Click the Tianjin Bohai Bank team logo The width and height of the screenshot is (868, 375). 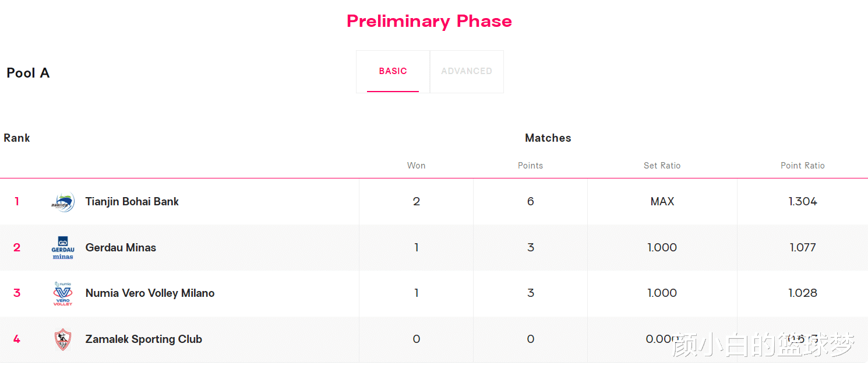pyautogui.click(x=63, y=202)
